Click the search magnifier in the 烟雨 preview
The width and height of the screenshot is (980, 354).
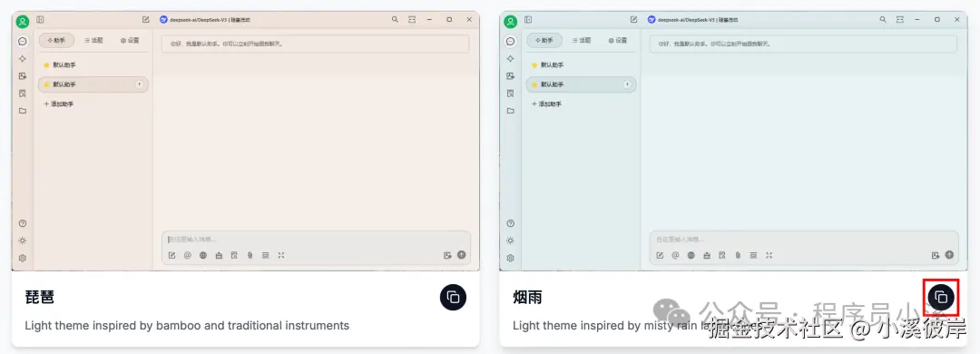tap(883, 20)
